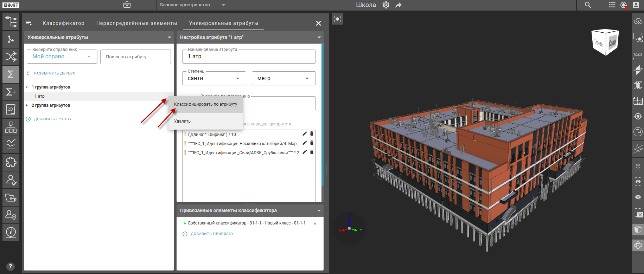644x274 pixels.
Task: Click the share arrow next to Школа
Action: (x=398, y=5)
